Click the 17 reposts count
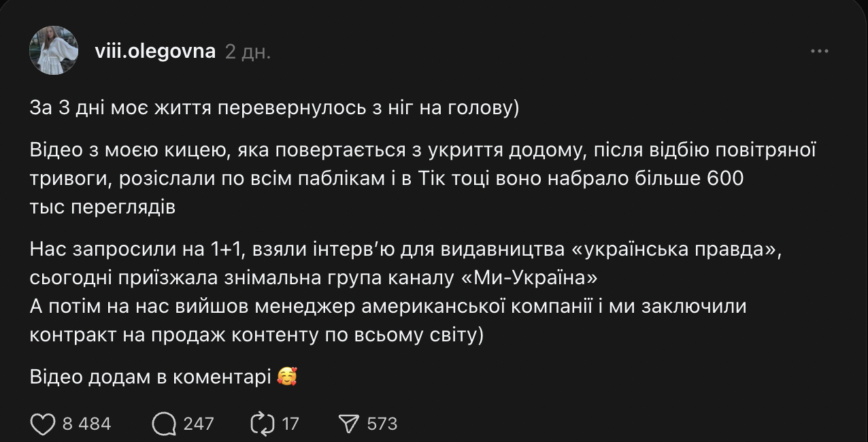Image resolution: width=868 pixels, height=442 pixels. (290, 424)
